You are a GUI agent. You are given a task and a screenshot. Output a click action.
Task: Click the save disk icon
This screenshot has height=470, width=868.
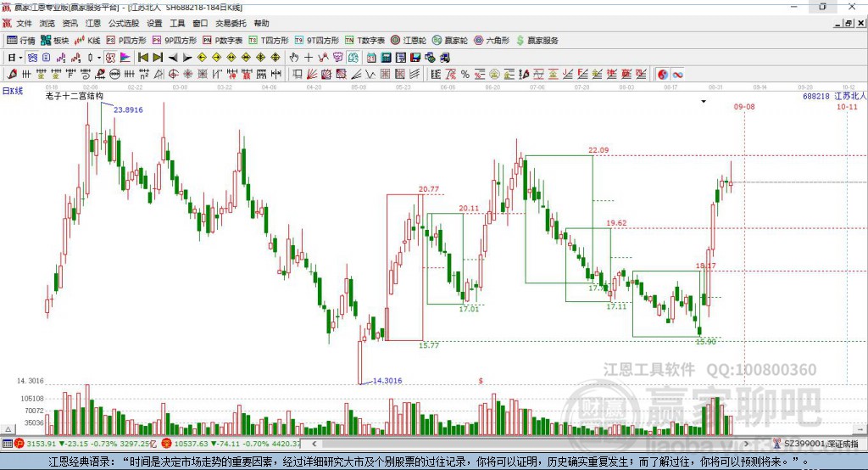coord(415,58)
